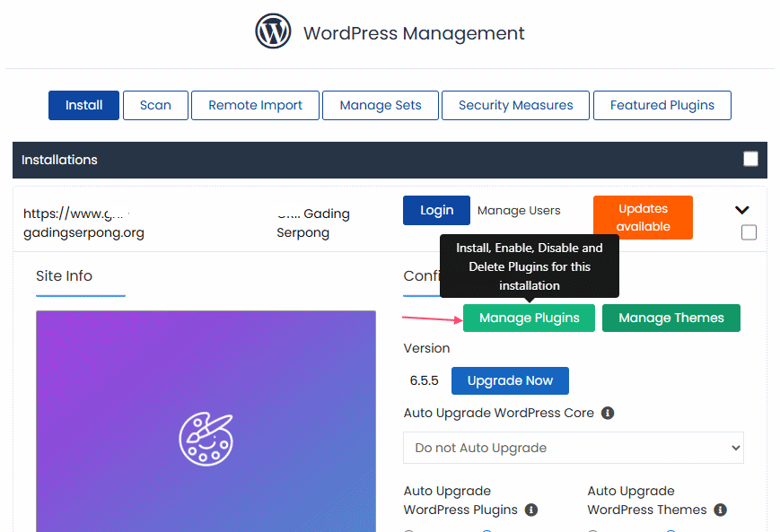Click the blue Login button
Viewport: 780px width, 532px height.
click(x=436, y=210)
